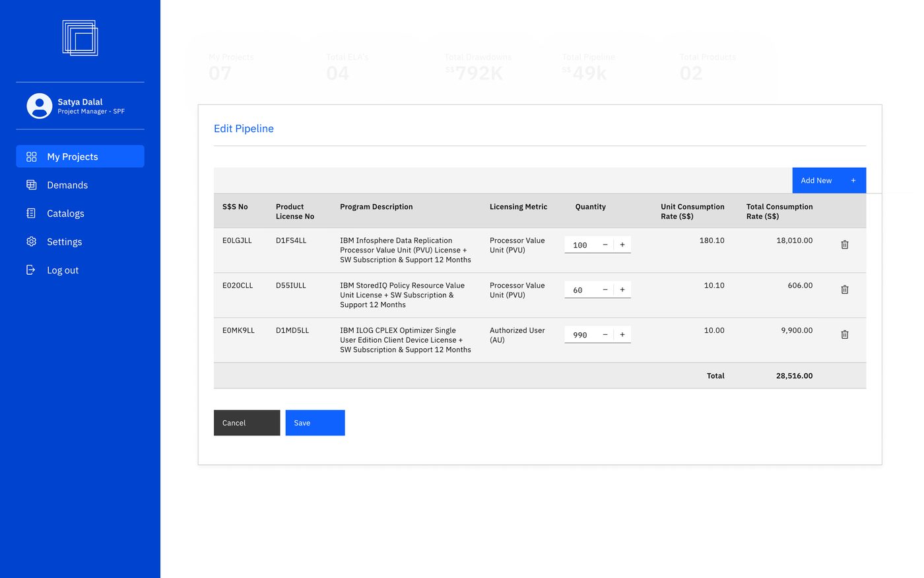Click the Program Description column header
Image resolution: width=924 pixels, height=578 pixels.
[x=376, y=207]
